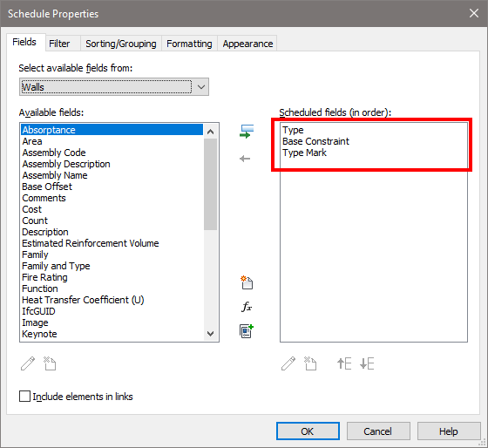Image resolution: width=488 pixels, height=448 pixels.
Task: Click the Combine parameters icon
Action: (247, 331)
